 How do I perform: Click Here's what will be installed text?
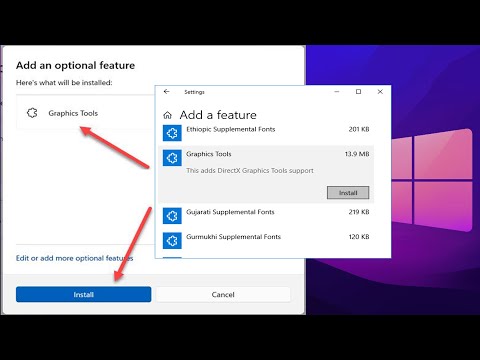(64, 83)
